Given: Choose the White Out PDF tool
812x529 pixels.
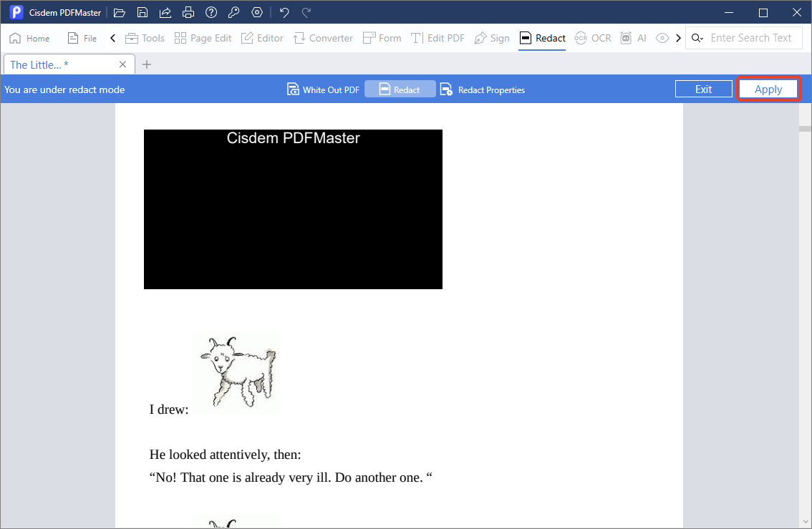Looking at the screenshot, I should coord(323,89).
